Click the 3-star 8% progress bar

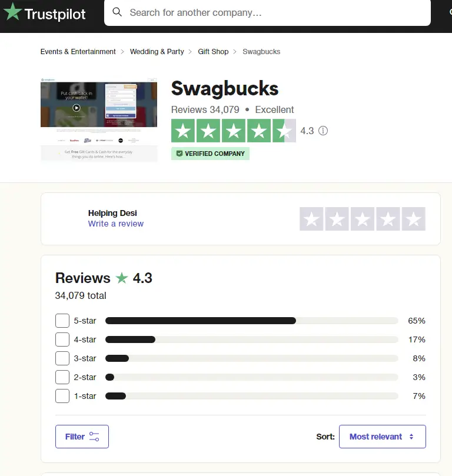[252, 358]
